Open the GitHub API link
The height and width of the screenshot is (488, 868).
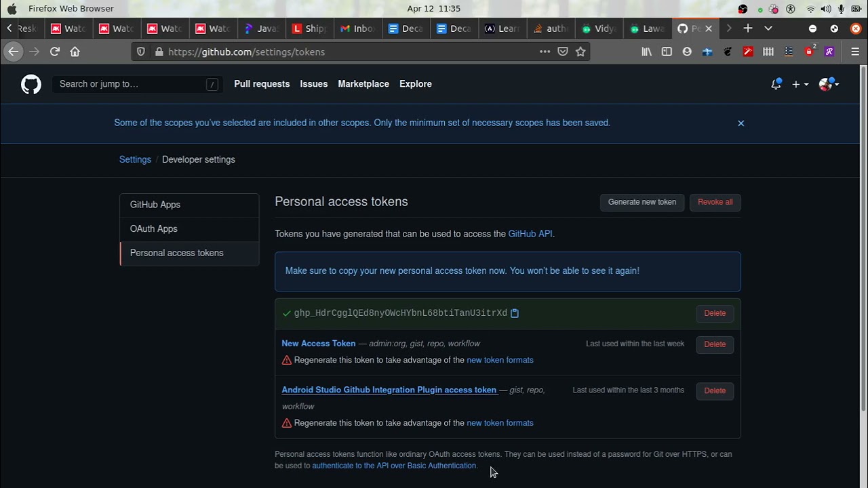(x=530, y=234)
